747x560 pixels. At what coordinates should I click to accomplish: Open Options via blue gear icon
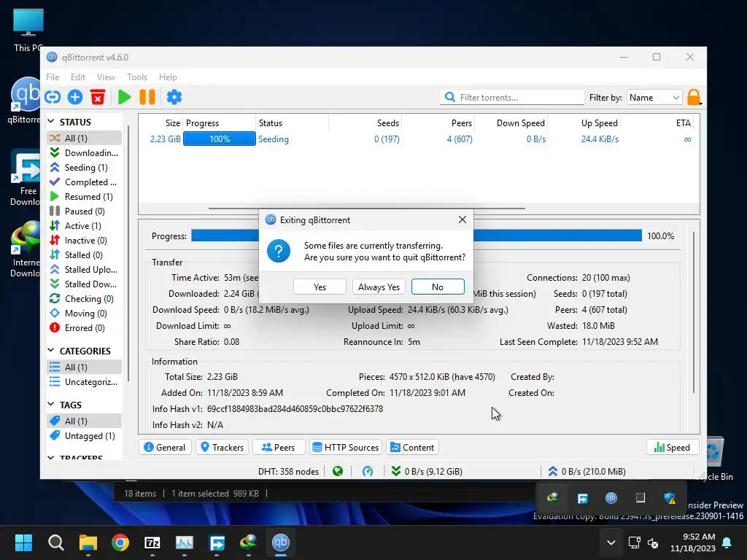(174, 97)
